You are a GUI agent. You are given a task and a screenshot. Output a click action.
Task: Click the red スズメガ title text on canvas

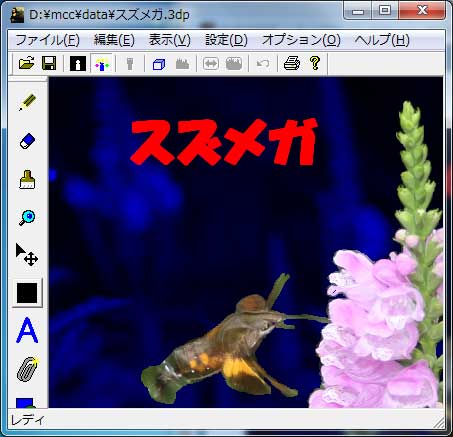tap(224, 142)
